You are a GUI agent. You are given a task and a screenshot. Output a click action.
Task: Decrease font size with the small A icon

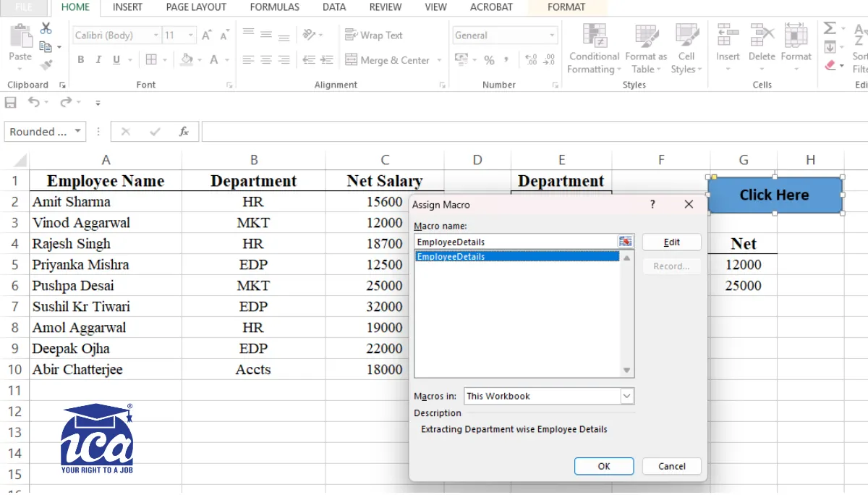(x=224, y=35)
